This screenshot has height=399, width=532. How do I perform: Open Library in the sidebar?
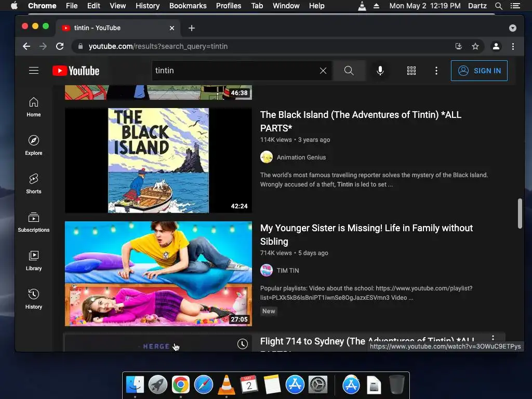(x=34, y=260)
